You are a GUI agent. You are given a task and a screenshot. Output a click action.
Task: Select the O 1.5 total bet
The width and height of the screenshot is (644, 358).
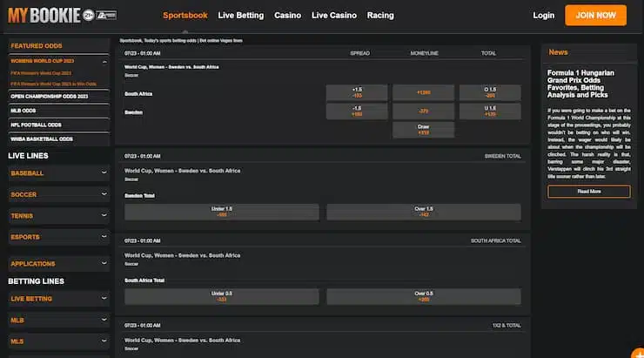point(490,92)
